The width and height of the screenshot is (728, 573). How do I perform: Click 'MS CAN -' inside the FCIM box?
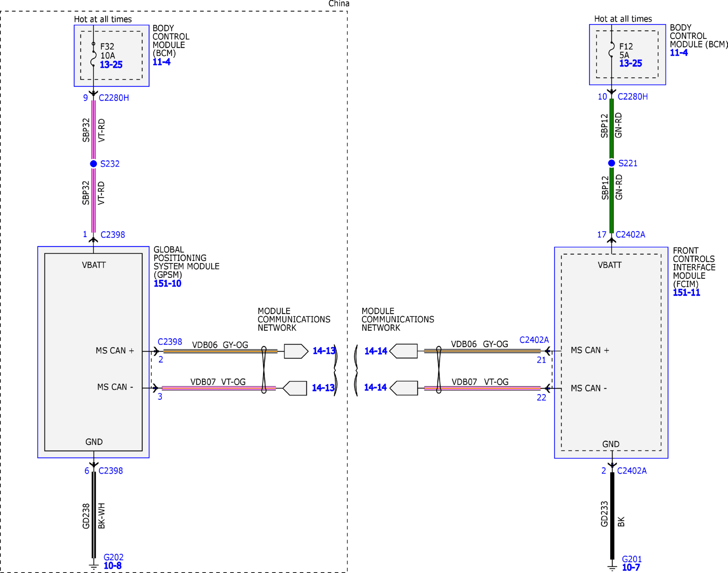(589, 388)
